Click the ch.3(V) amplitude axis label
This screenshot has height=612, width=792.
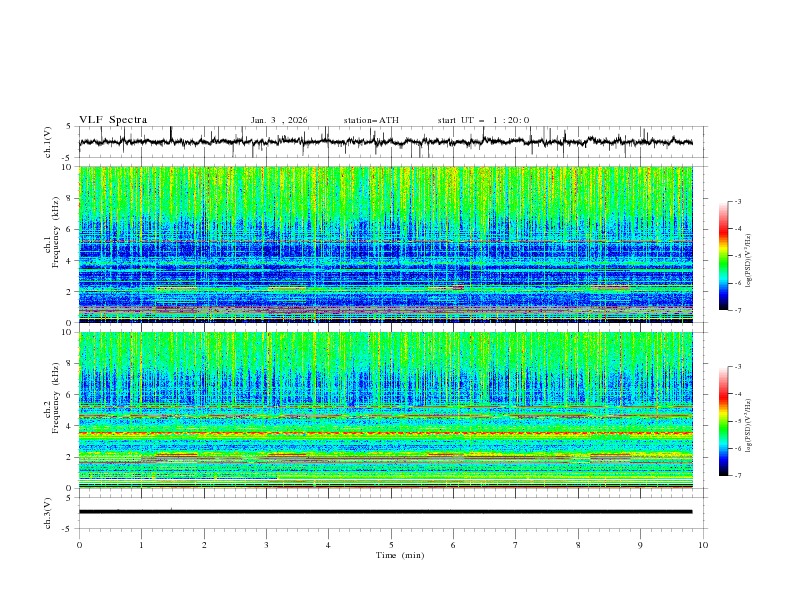(x=48, y=511)
